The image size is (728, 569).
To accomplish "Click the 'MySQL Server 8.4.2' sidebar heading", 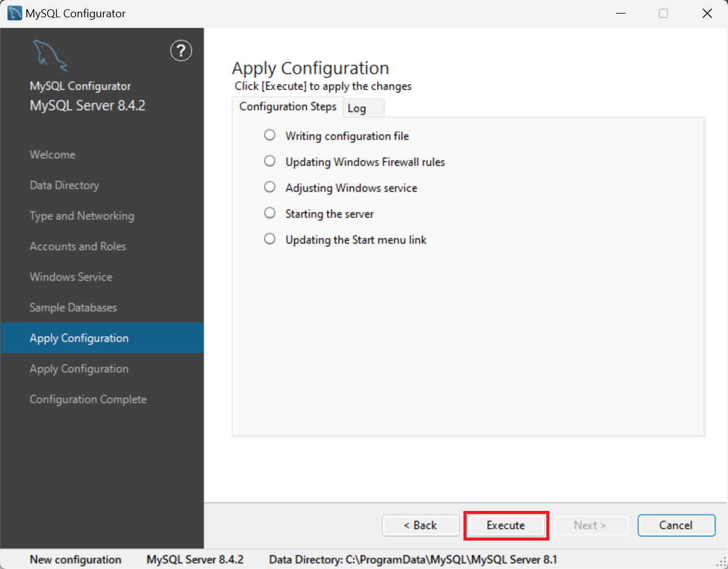I will click(x=87, y=106).
